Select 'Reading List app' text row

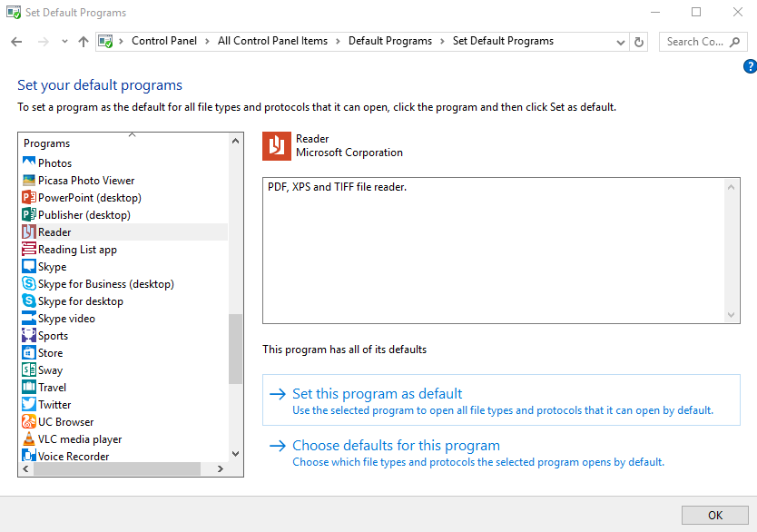click(77, 250)
